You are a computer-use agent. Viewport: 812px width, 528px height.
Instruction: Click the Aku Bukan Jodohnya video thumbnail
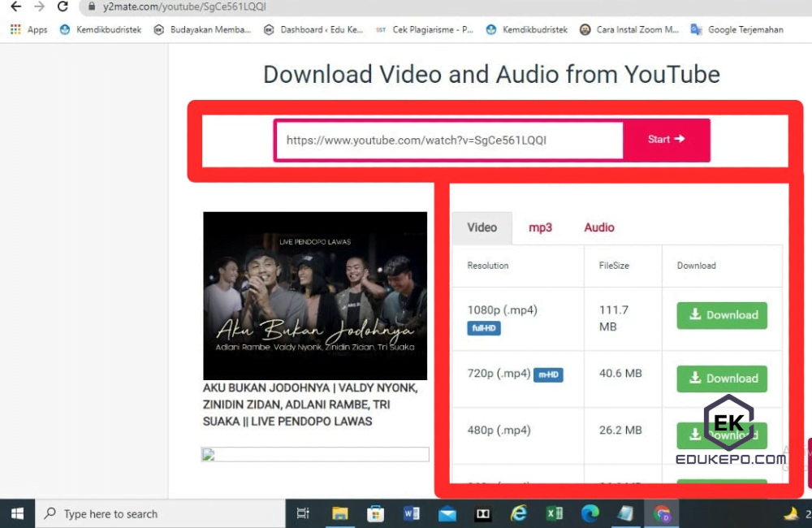[x=314, y=296]
